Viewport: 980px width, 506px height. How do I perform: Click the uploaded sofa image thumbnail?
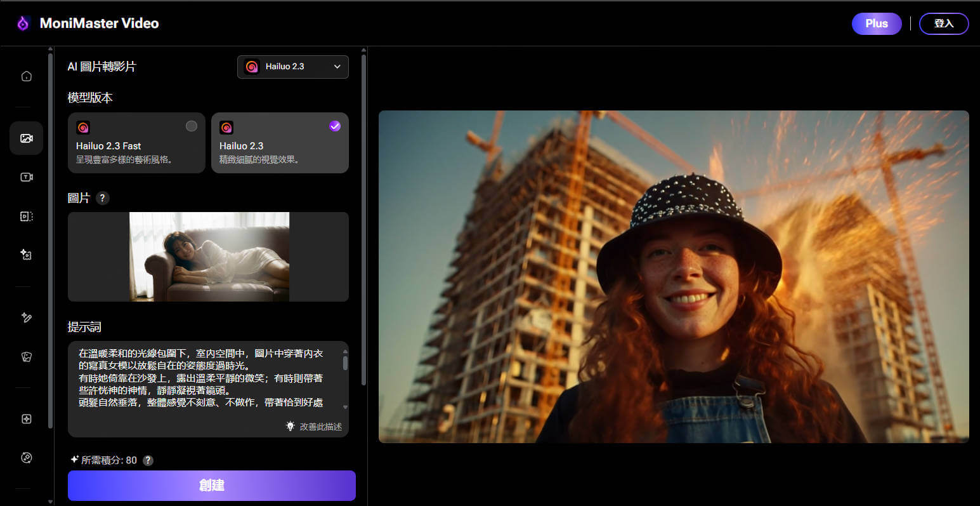[x=209, y=256]
